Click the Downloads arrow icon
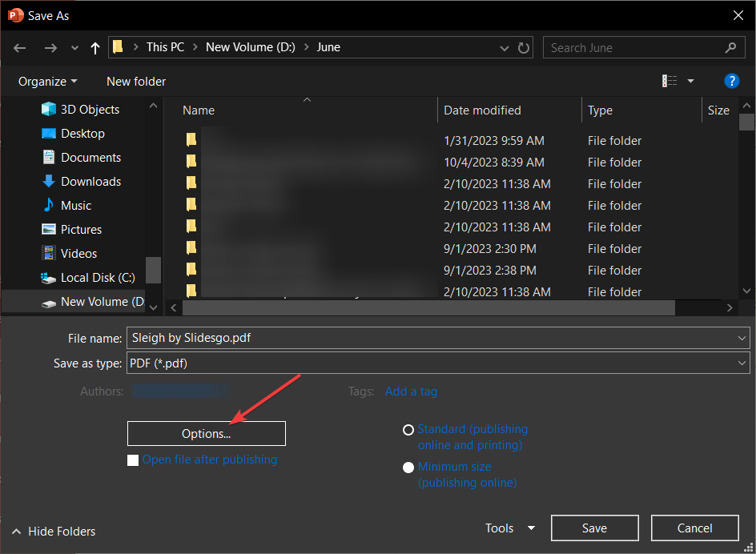This screenshot has width=756, height=554. click(x=49, y=181)
